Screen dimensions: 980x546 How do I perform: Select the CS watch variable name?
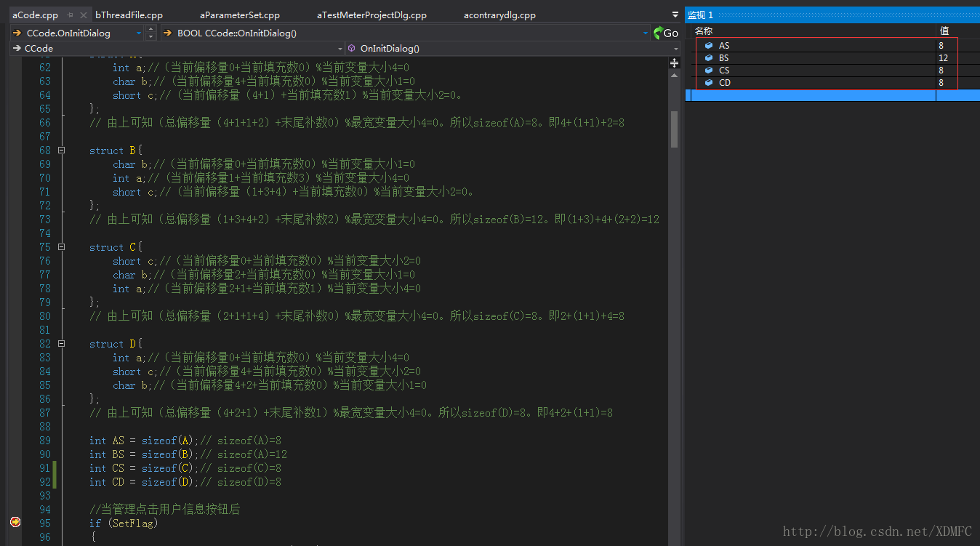coord(724,71)
